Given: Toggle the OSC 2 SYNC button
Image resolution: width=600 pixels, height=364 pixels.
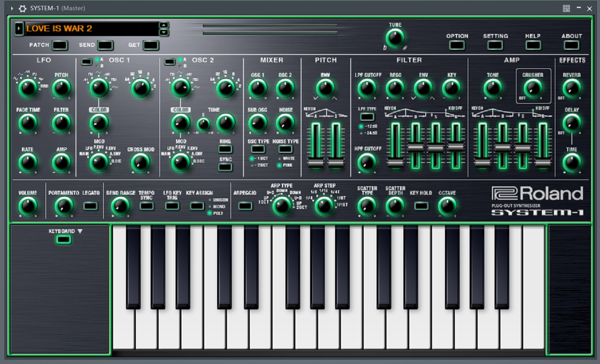Looking at the screenshot, I should click(226, 167).
